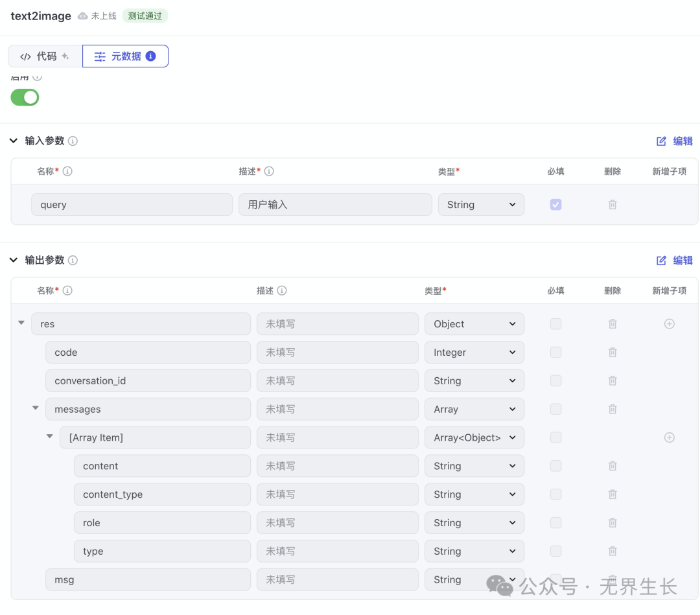Collapse the 输入参数 section

(x=14, y=141)
